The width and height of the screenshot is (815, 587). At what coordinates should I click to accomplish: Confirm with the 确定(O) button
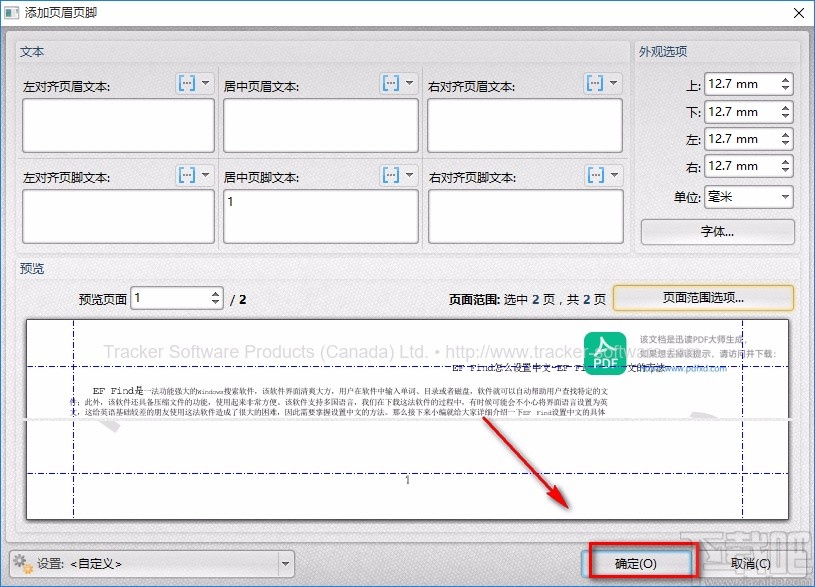point(636,564)
